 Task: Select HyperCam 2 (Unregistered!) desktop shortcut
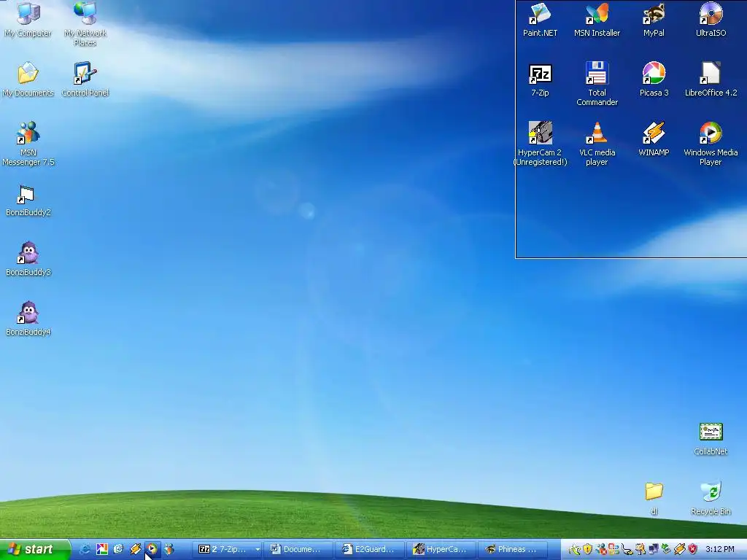click(541, 144)
